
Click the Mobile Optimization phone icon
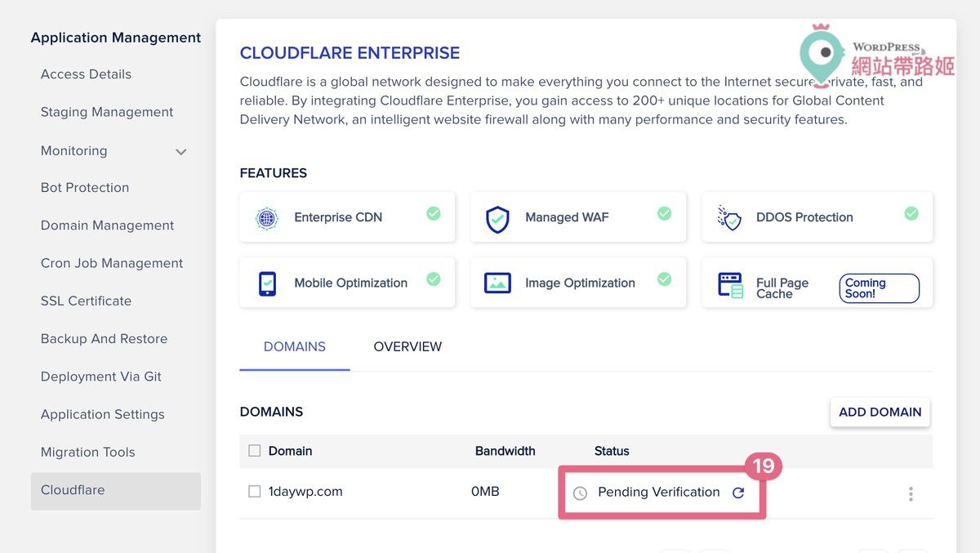click(267, 283)
